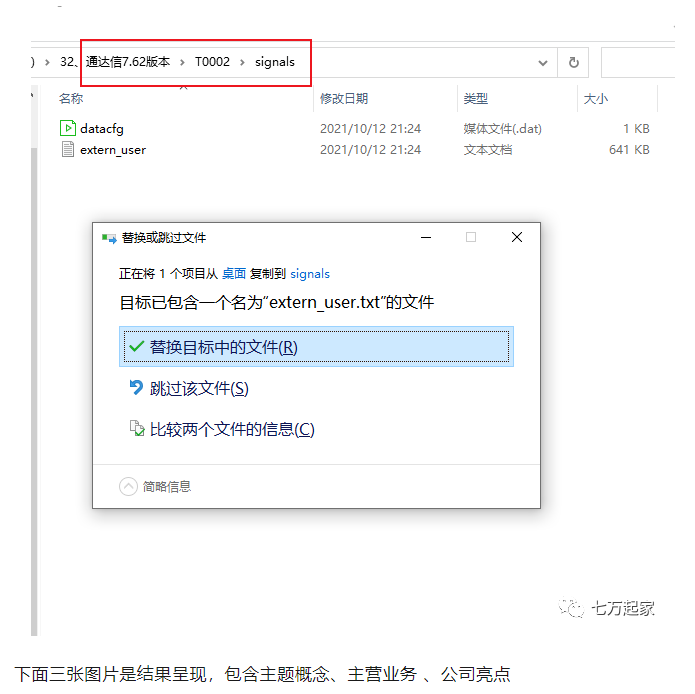
Task: Click the copy dialog title bar icon
Action: (x=109, y=238)
